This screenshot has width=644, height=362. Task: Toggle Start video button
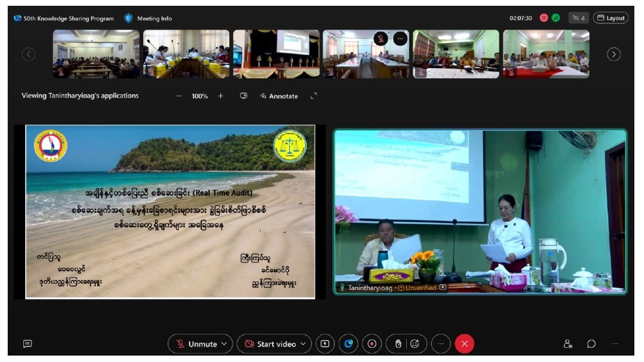(x=270, y=344)
